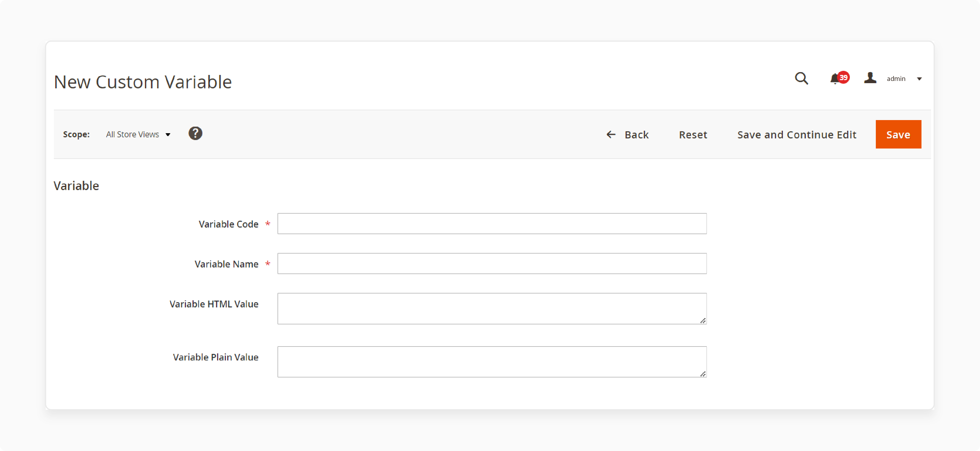Click Save and Continue Edit
The height and width of the screenshot is (451, 980).
coord(797,135)
